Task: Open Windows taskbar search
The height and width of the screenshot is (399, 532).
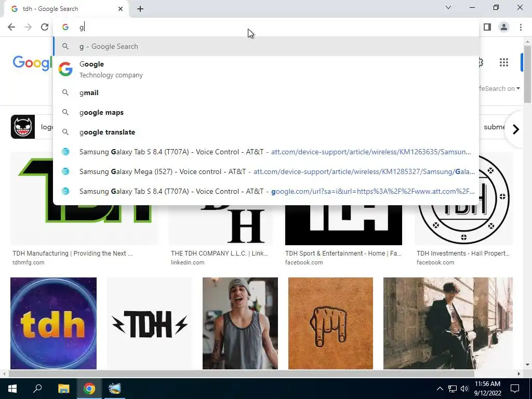Action: click(37, 389)
